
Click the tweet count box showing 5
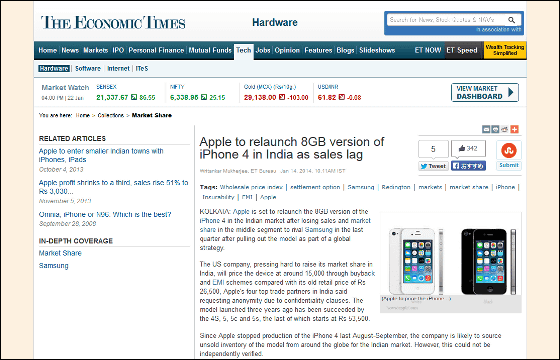pos(433,149)
